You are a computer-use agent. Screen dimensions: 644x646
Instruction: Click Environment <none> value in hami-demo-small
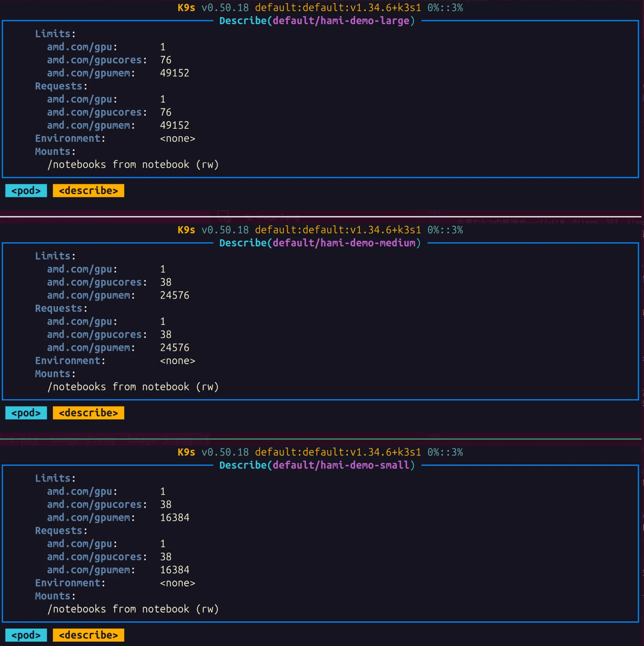[x=178, y=583]
